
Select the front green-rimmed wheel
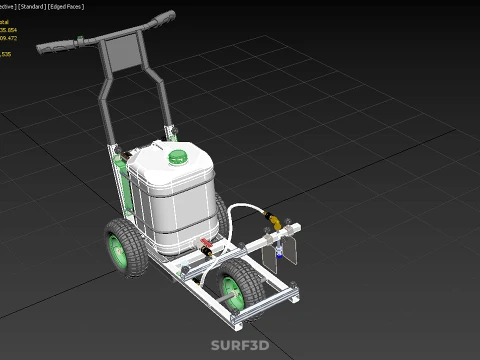pyautogui.click(x=240, y=288)
